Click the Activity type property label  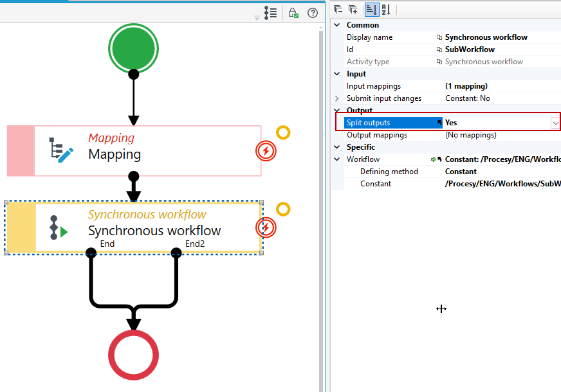coord(368,62)
